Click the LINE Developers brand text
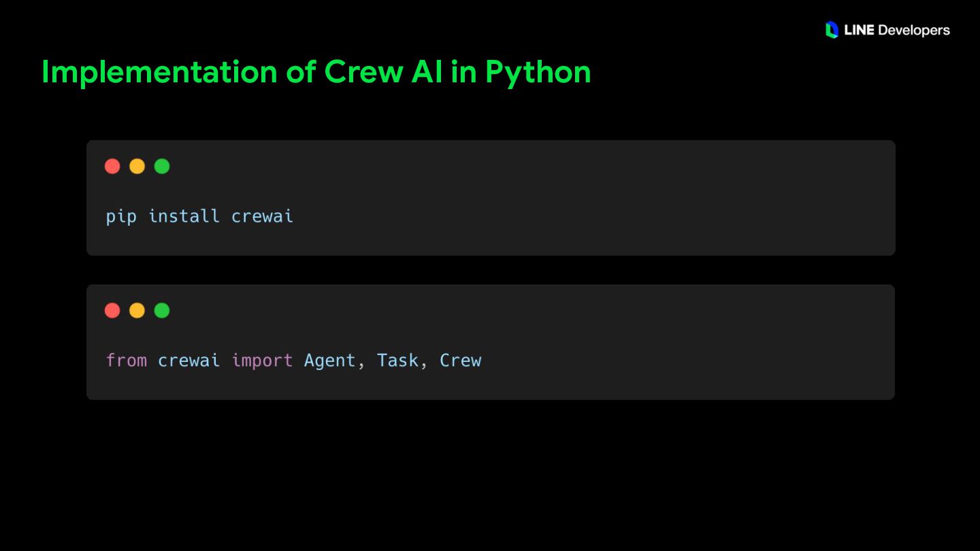The height and width of the screenshot is (551, 980). tap(896, 30)
